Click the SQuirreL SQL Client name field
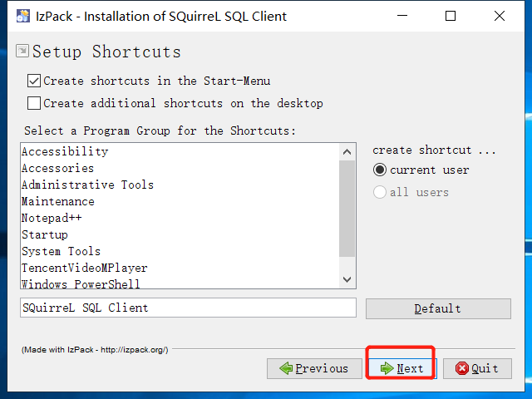Viewport: 532px width, 399px height. [188, 308]
